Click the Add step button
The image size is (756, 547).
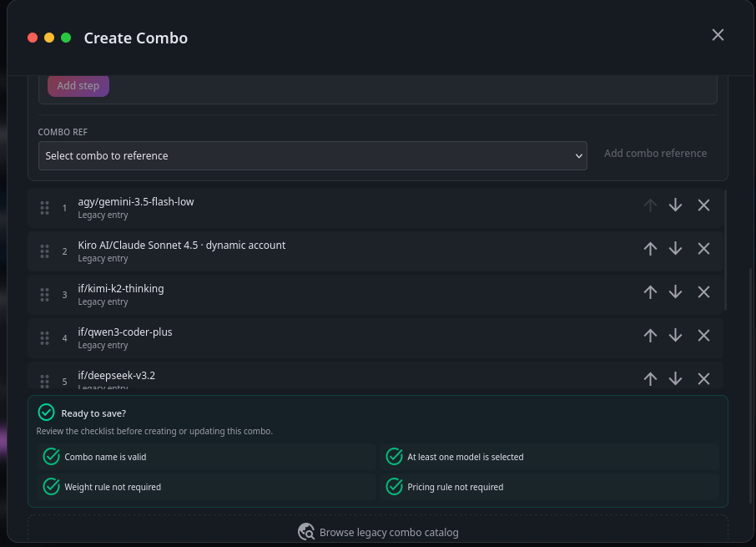point(78,86)
